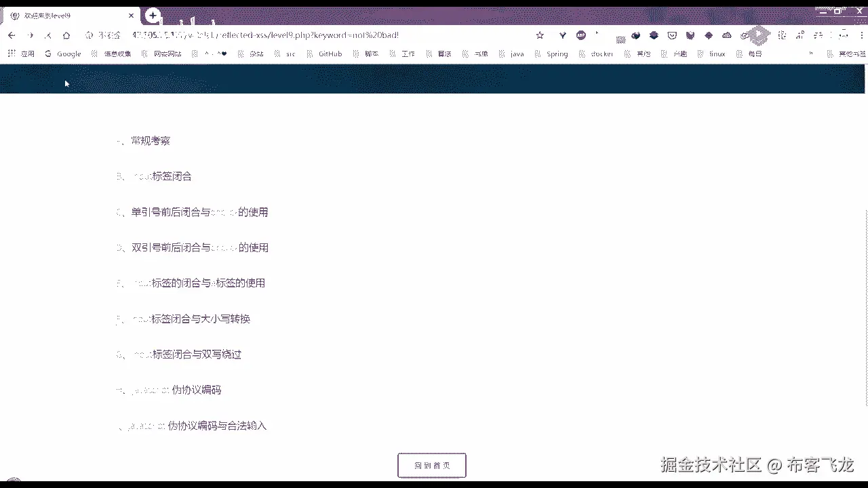The height and width of the screenshot is (488, 868).
Task: Select the 标签闭合与大小写转换 item
Action: coord(184,319)
